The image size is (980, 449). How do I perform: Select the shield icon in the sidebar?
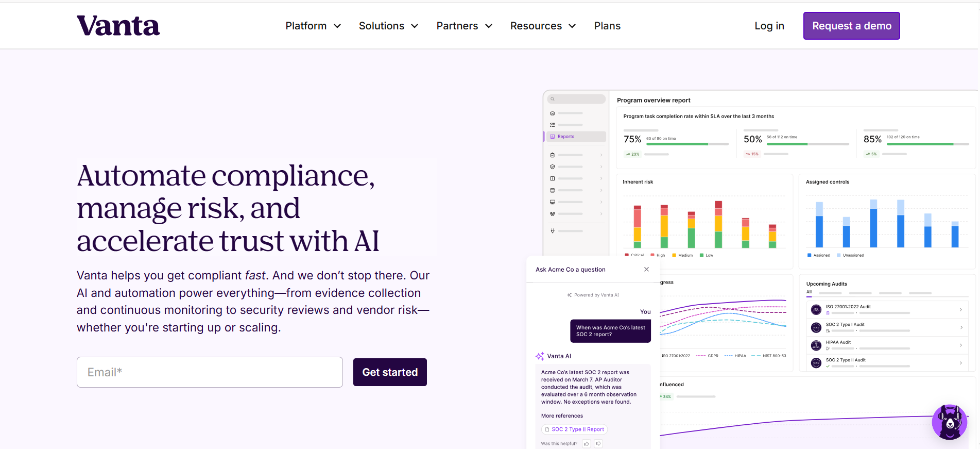click(x=552, y=167)
